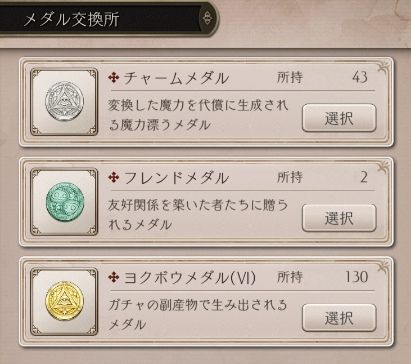Image resolution: width=411 pixels, height=364 pixels.
Task: Click the Friend Medal owned count 2
Action: [x=364, y=177]
